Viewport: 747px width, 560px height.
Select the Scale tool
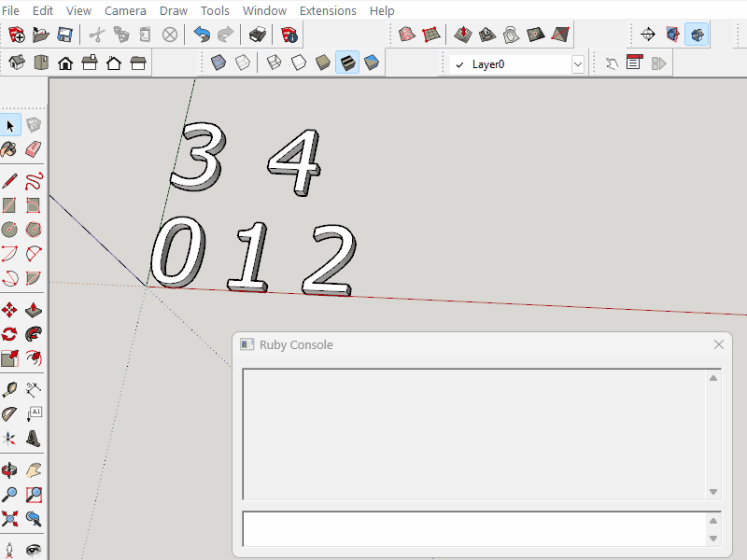pos(9,358)
